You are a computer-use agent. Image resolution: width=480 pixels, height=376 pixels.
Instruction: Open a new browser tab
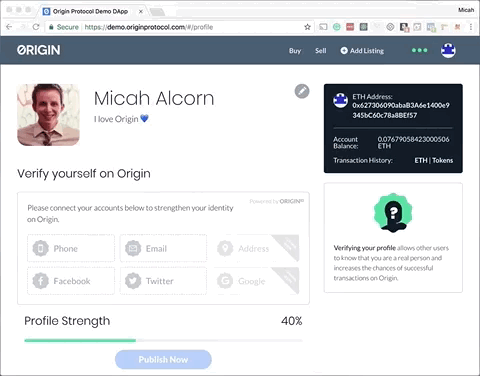point(157,12)
